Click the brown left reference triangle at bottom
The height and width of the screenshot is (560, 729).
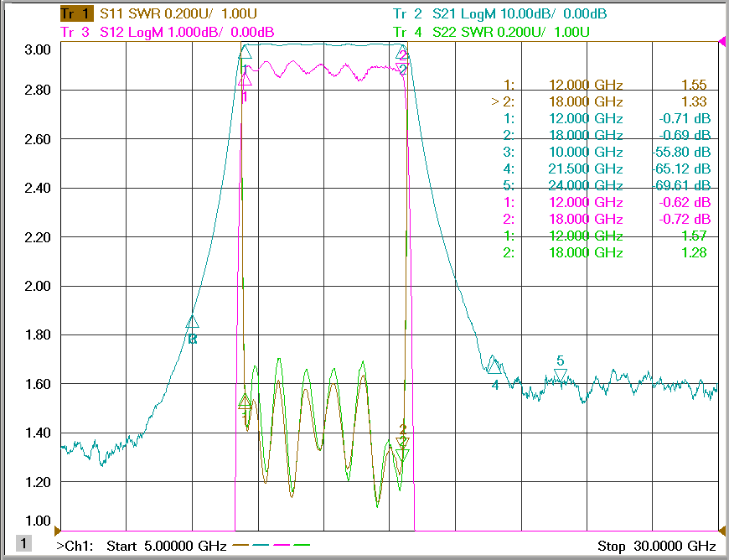pyautogui.click(x=58, y=530)
